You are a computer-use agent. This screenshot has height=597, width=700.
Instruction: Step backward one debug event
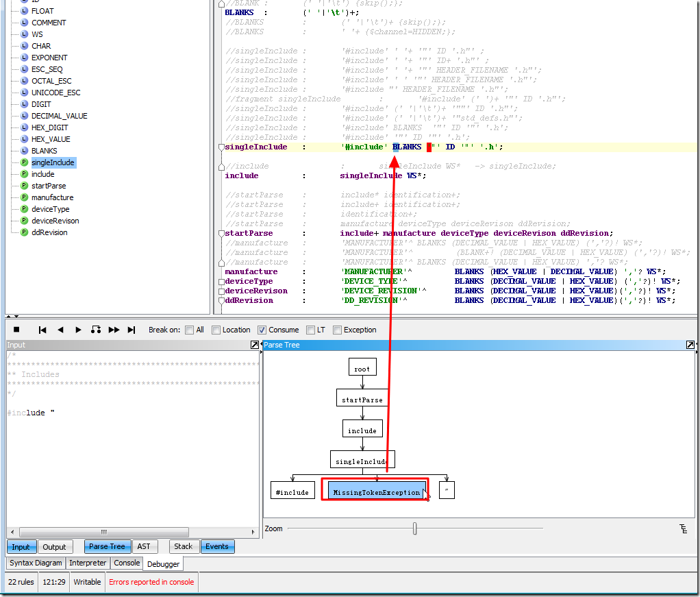point(60,330)
